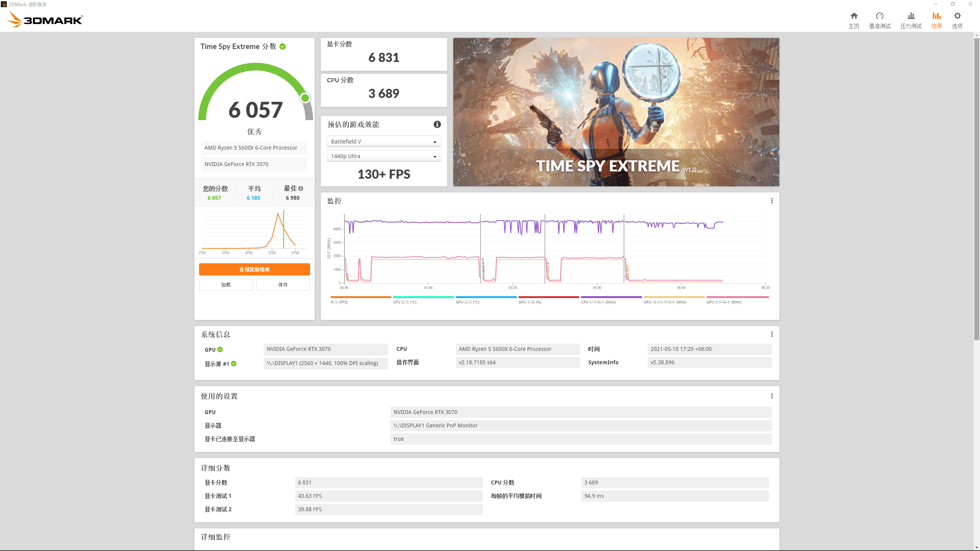Restore the 3DMark window size

click(x=953, y=4)
